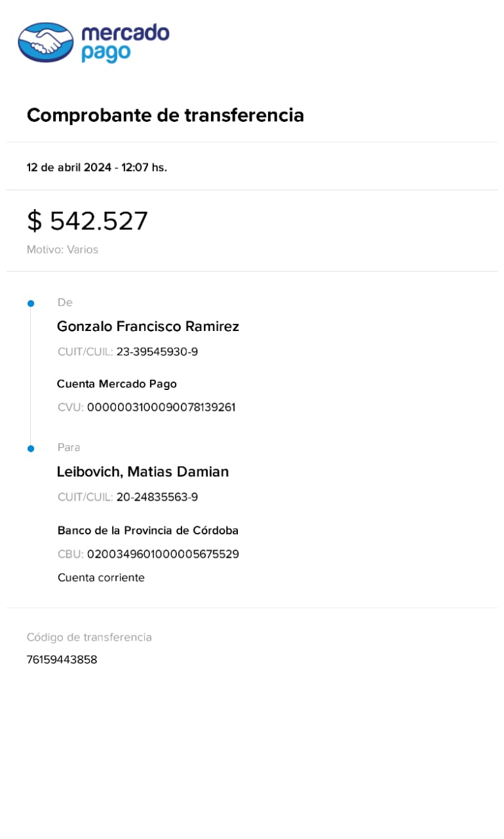Screen dimensions: 504x839
Task: Click the vertical line connecting De and Para
Action: tap(30, 376)
